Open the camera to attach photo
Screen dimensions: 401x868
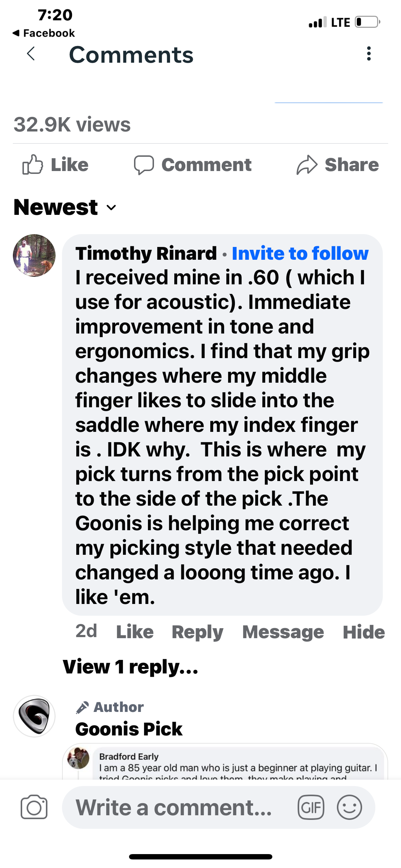[34, 807]
